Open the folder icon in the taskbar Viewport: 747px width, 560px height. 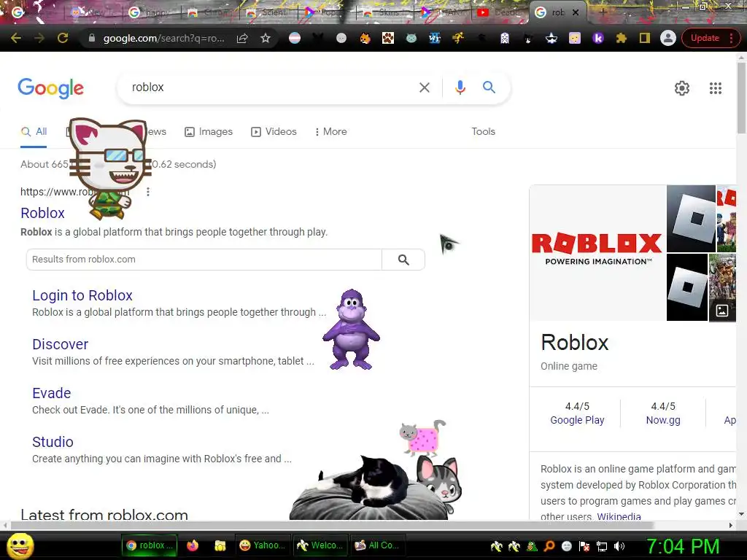[x=220, y=545]
